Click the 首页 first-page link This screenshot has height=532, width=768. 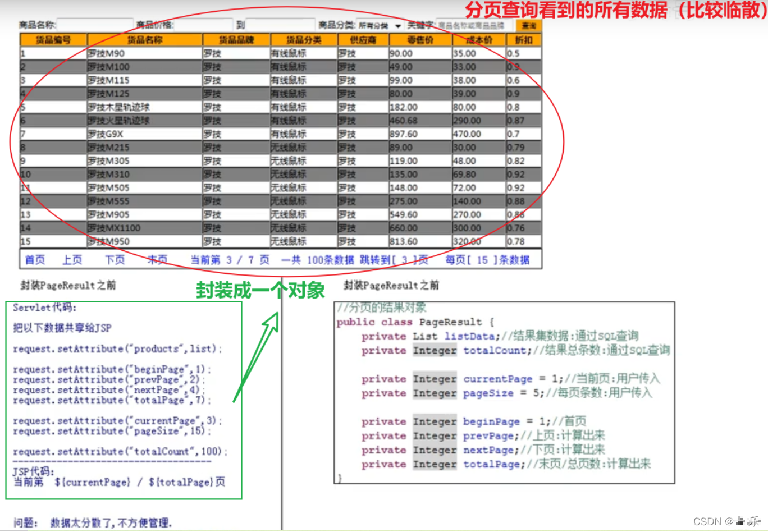[x=35, y=259]
